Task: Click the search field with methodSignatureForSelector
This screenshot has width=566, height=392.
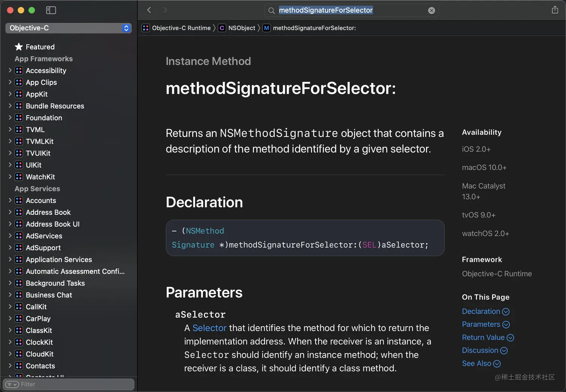Action: (351, 10)
